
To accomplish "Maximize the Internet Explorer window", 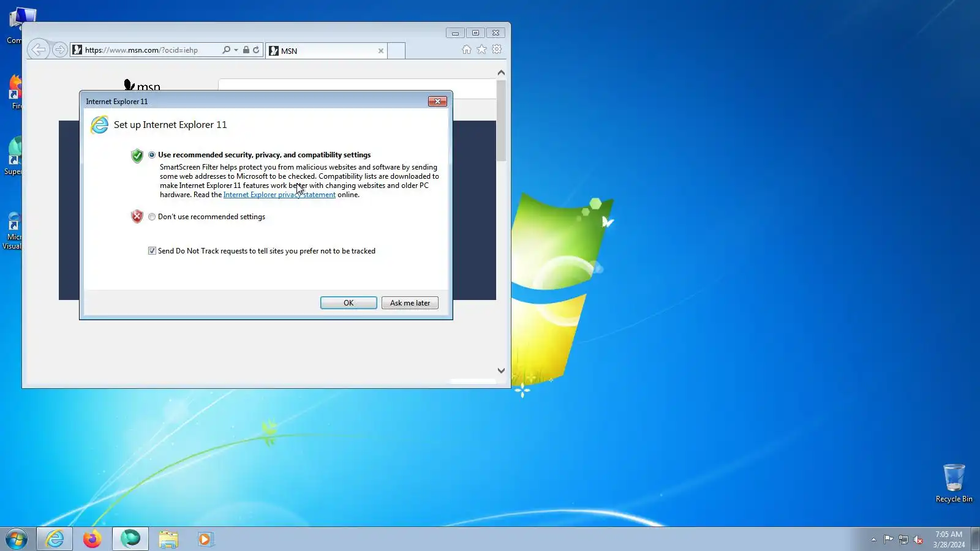I will [x=475, y=33].
